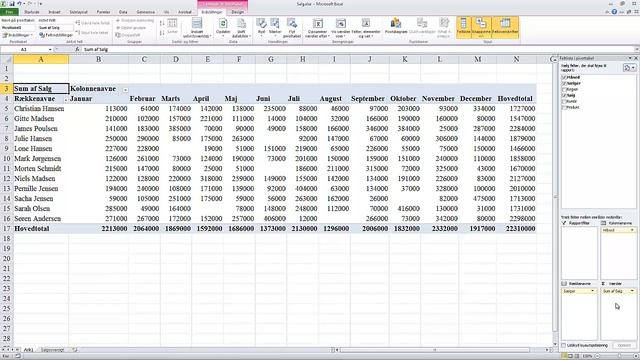The width and height of the screenshot is (640, 360).
Task: Click the Redo arrow icon in quick access toolbar
Action: tap(29, 4)
